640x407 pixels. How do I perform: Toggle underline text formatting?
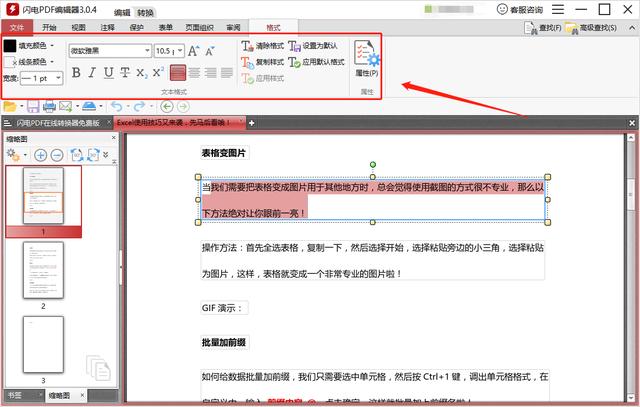point(109,72)
